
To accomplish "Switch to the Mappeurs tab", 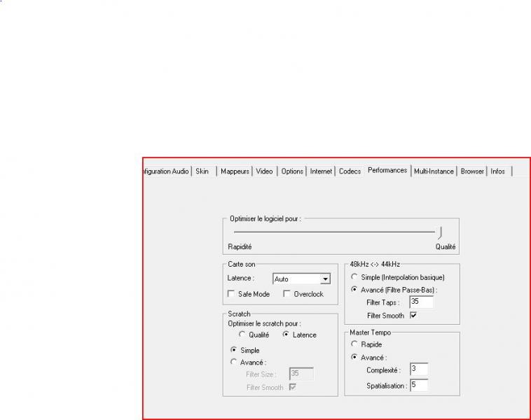I will pos(235,171).
